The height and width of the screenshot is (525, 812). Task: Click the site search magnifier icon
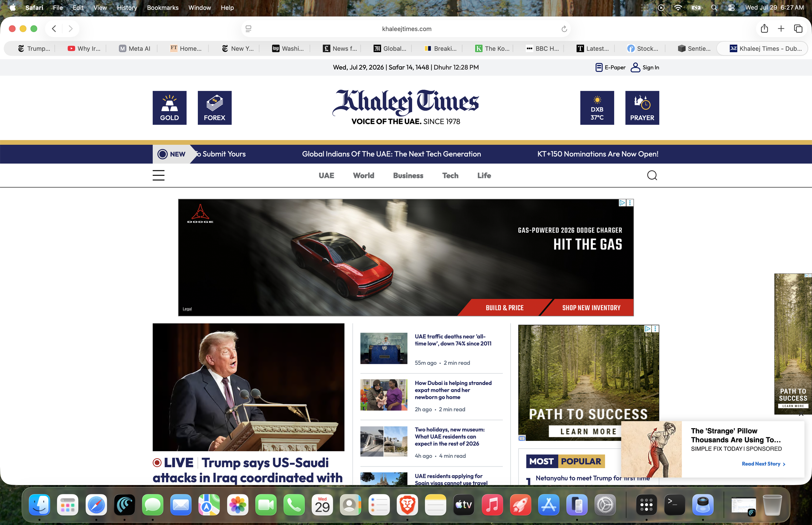point(652,175)
